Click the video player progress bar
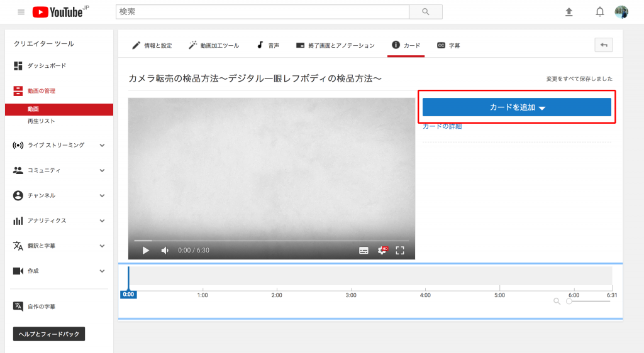Image resolution: width=644 pixels, height=353 pixels. point(272,240)
